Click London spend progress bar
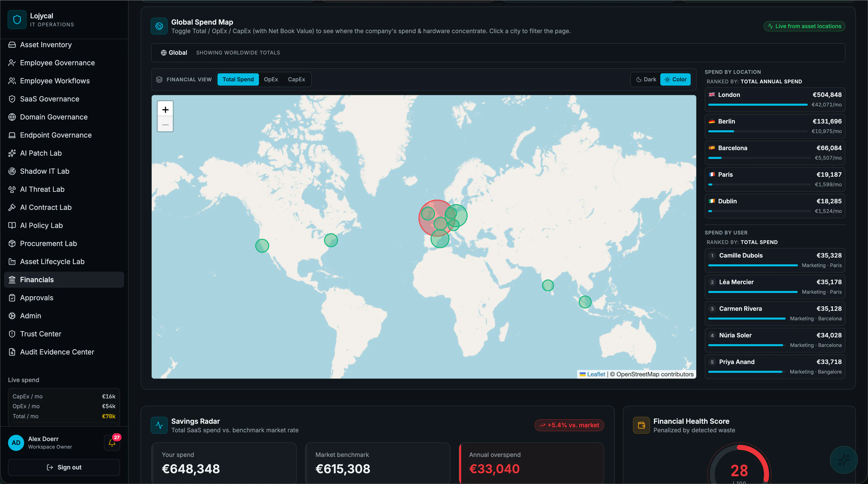 757,105
